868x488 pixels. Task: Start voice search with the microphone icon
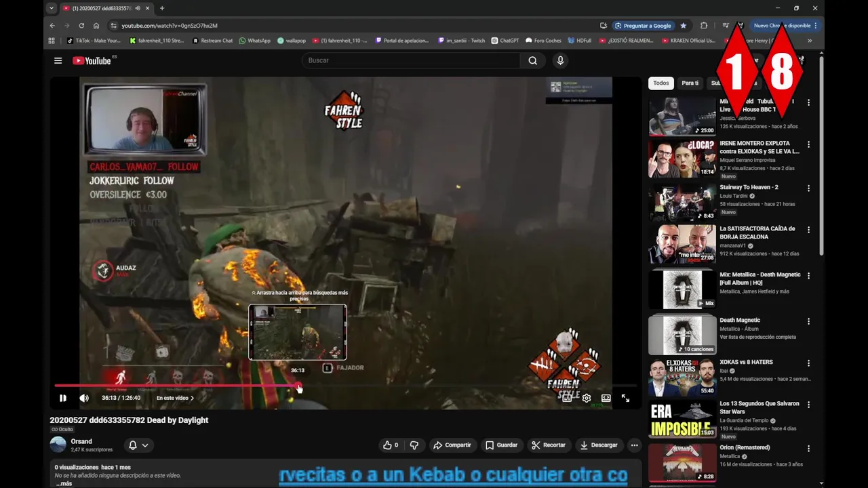(x=560, y=60)
